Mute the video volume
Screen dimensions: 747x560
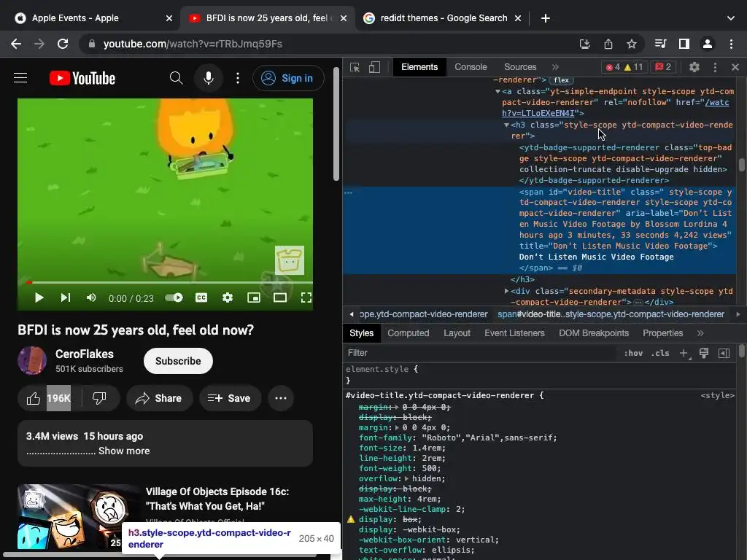coord(91,297)
